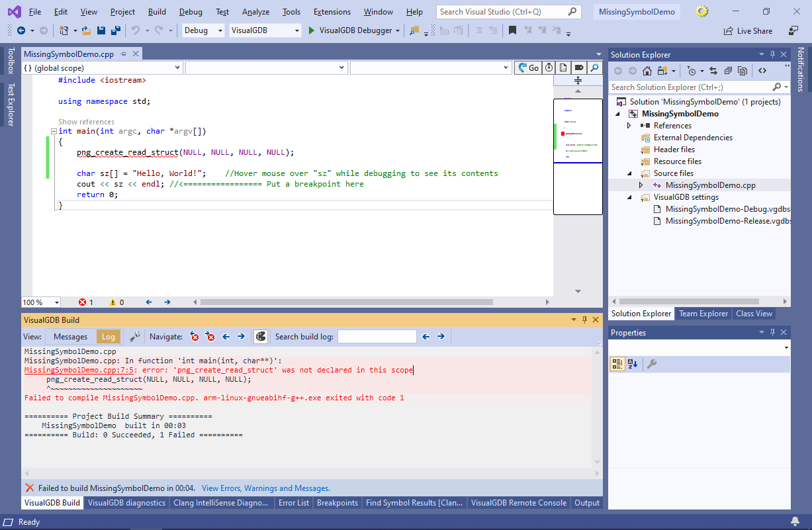This screenshot has width=812, height=530.
Task: Click the Save All icon
Action: pos(115,30)
